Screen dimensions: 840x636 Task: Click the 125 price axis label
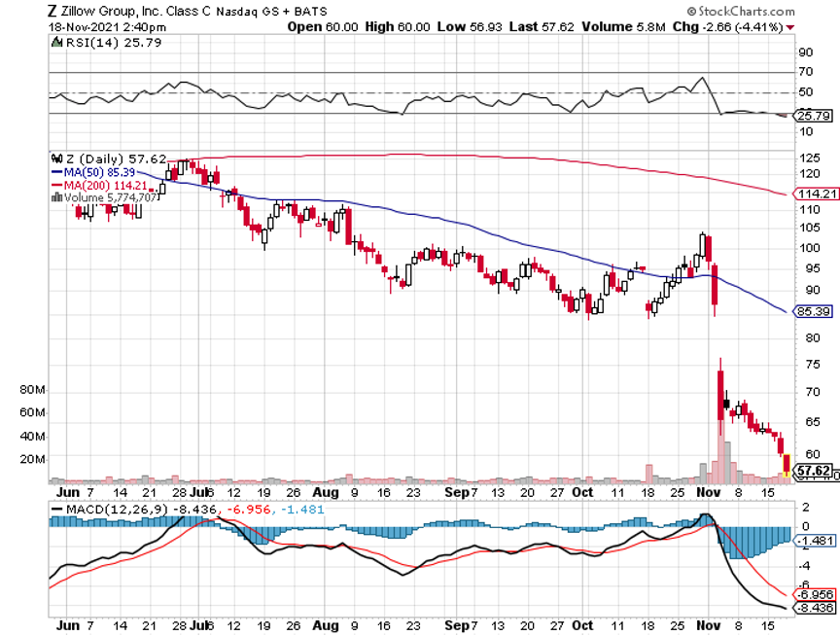click(x=810, y=159)
